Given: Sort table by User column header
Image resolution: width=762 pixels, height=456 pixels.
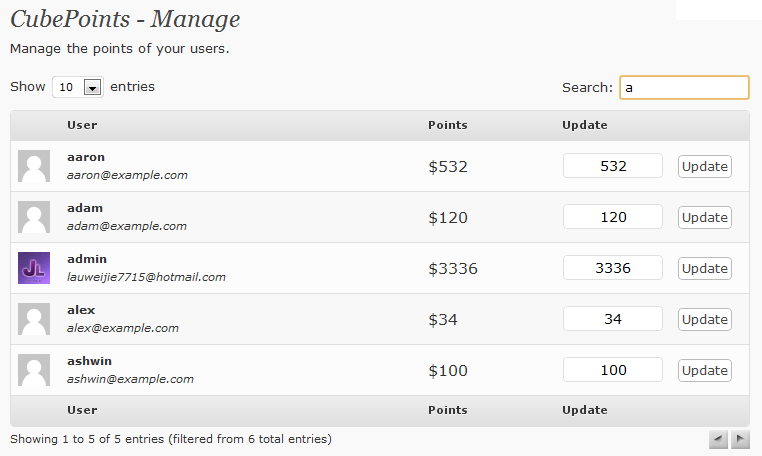Looking at the screenshot, I should pyautogui.click(x=82, y=125).
